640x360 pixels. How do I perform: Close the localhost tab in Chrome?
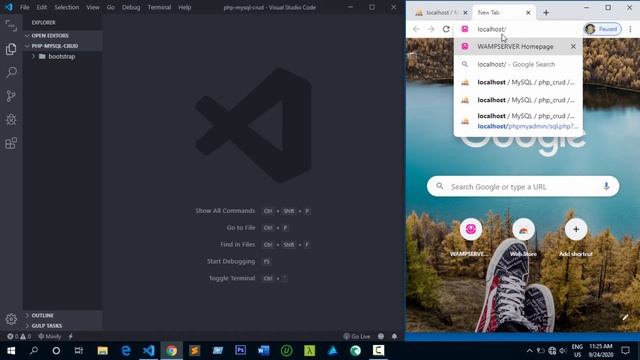click(x=465, y=13)
